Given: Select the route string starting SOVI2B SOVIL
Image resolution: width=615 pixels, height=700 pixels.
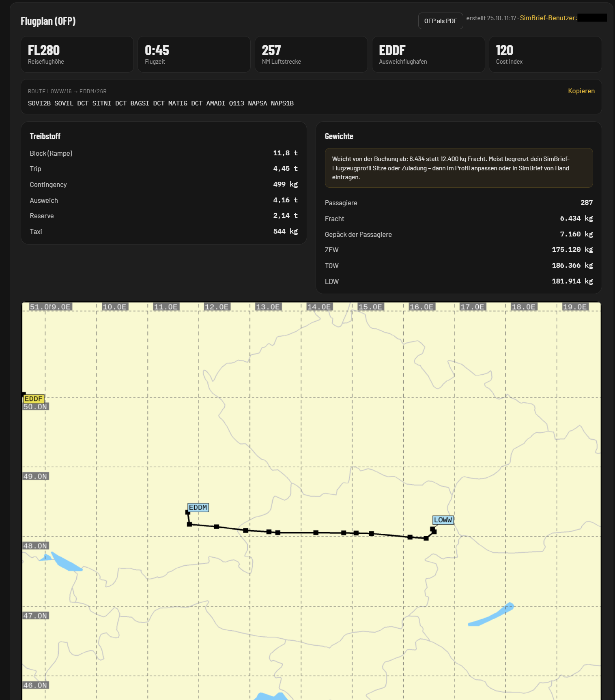Looking at the screenshot, I should 161,103.
